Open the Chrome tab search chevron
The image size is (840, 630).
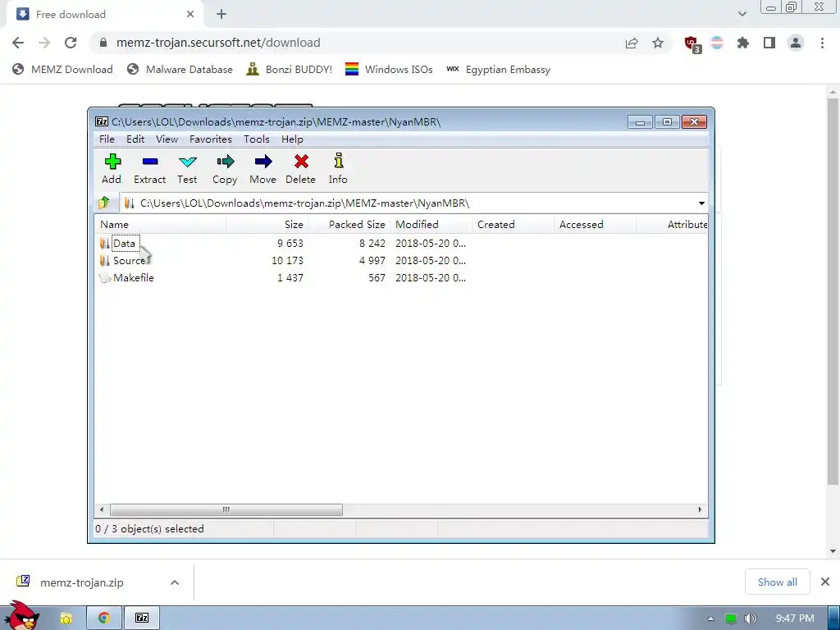tap(742, 14)
